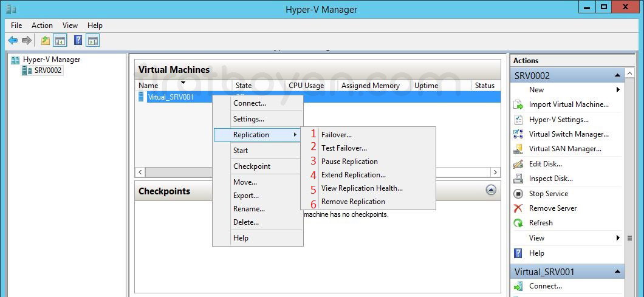This screenshot has height=297, width=644.
Task: Click the Name column sort arrow
Action: pos(183,83)
